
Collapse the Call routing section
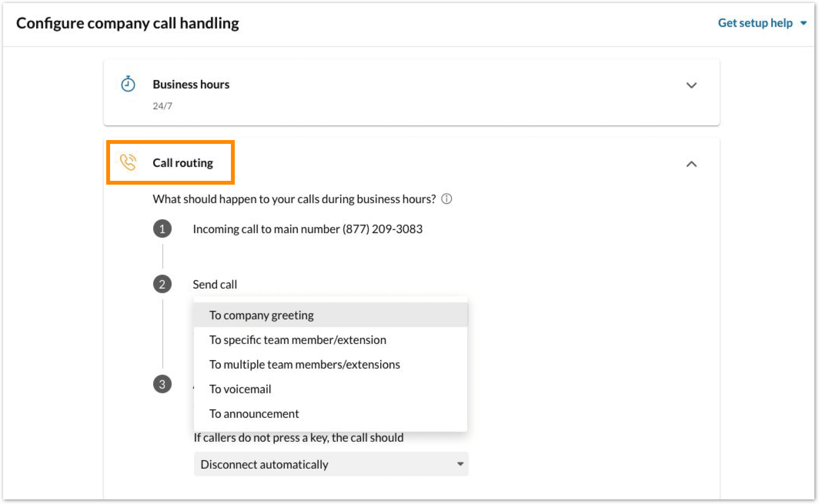692,165
